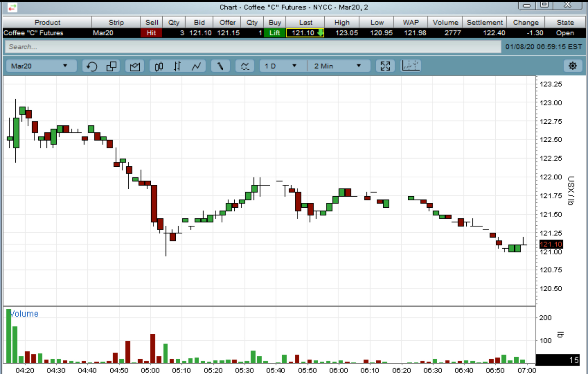Click the green Lift buy button

274,33
